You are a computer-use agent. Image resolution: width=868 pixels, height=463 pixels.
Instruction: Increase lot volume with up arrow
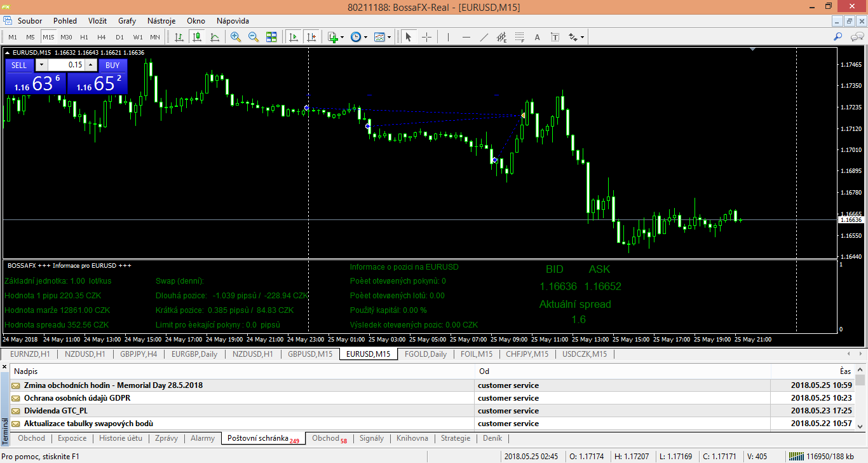coord(90,65)
